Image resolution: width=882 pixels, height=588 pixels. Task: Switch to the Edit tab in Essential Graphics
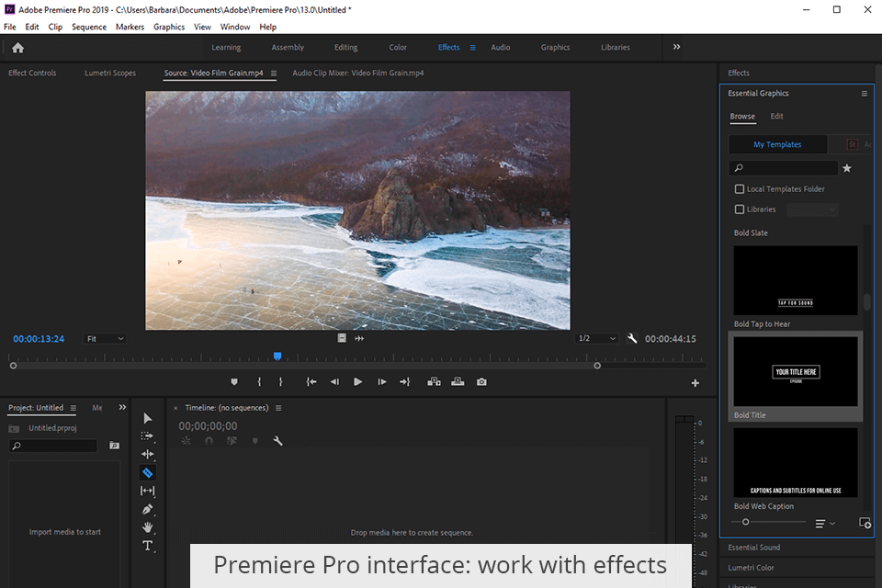pyautogui.click(x=776, y=117)
